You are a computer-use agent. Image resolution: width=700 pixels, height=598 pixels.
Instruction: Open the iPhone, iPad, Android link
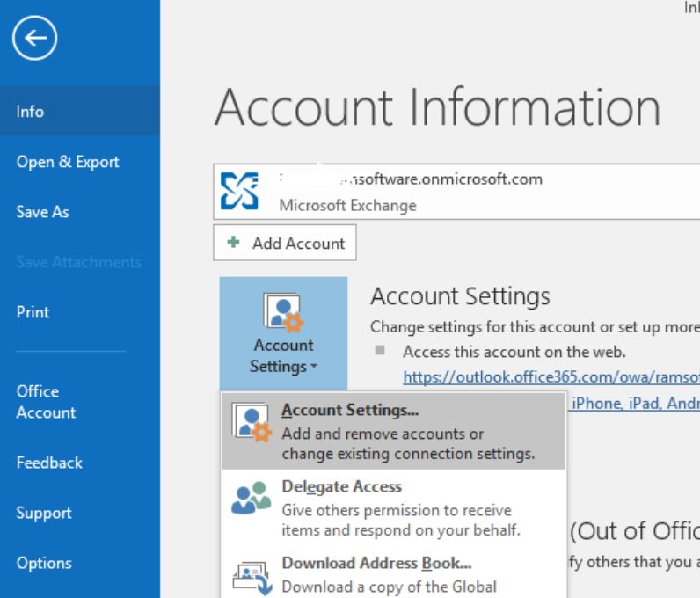[x=636, y=404]
